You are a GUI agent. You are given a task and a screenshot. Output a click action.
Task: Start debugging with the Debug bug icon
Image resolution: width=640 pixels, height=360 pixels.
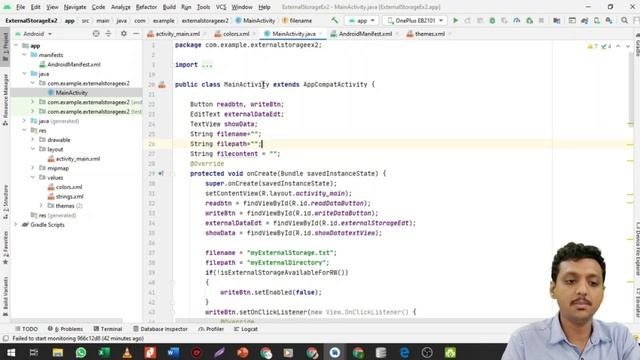pos(492,20)
